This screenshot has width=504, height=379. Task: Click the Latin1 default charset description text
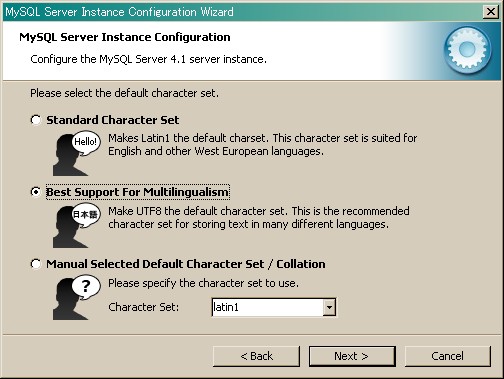263,145
